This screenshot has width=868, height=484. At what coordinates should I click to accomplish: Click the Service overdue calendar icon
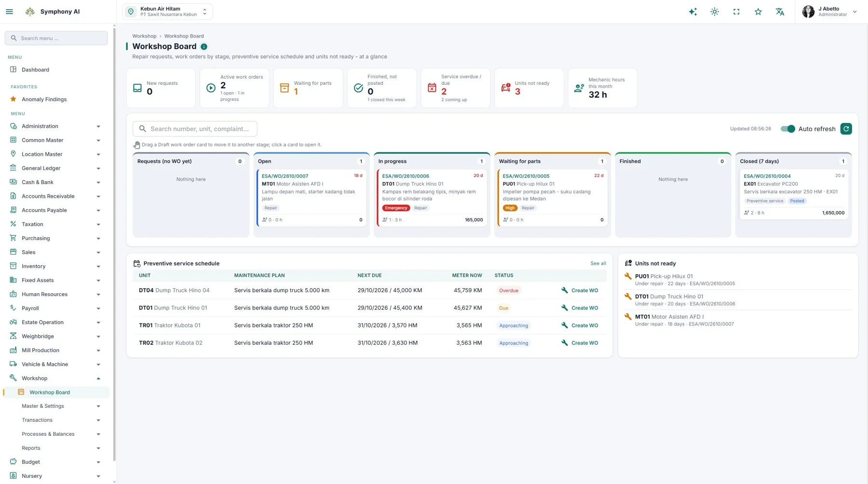432,88
